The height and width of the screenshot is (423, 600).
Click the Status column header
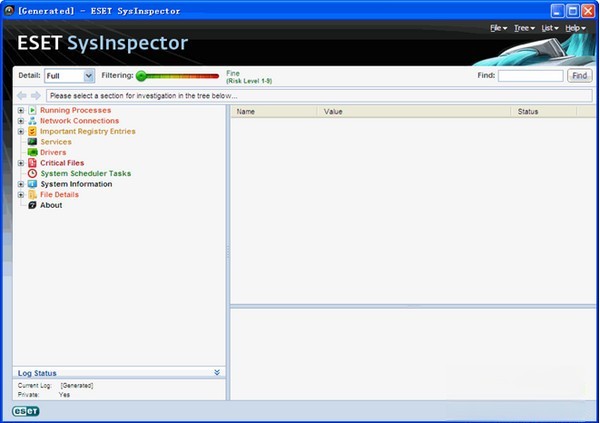[x=544, y=112]
